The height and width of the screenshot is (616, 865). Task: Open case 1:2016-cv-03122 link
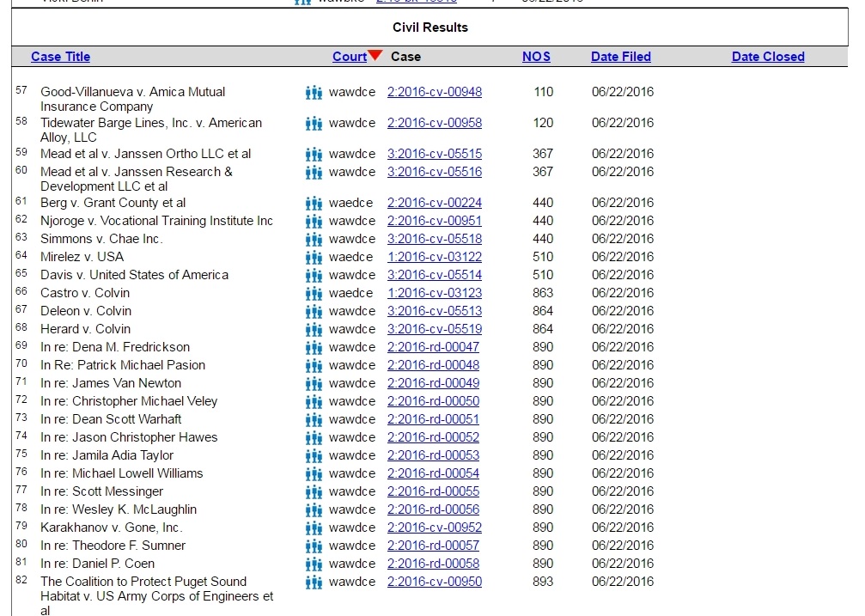(434, 257)
